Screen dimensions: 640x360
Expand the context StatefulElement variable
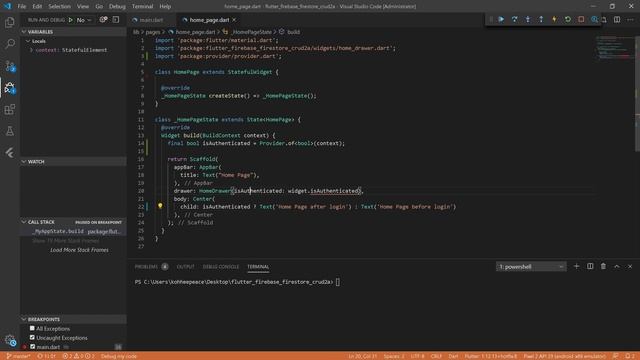31,50
